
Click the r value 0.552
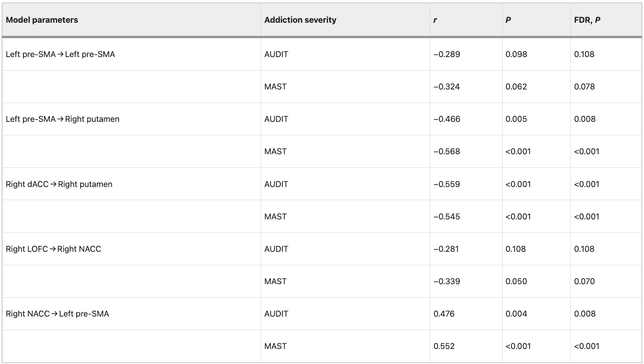(444, 346)
